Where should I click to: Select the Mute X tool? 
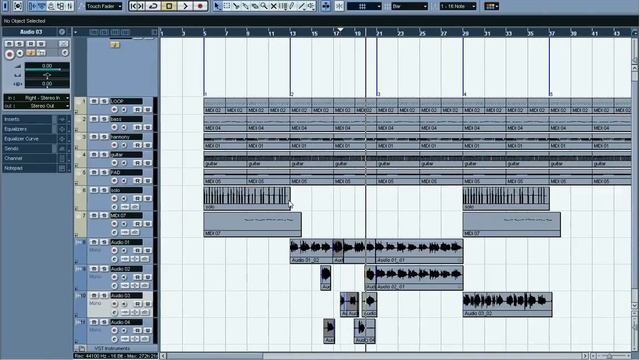tap(273, 6)
